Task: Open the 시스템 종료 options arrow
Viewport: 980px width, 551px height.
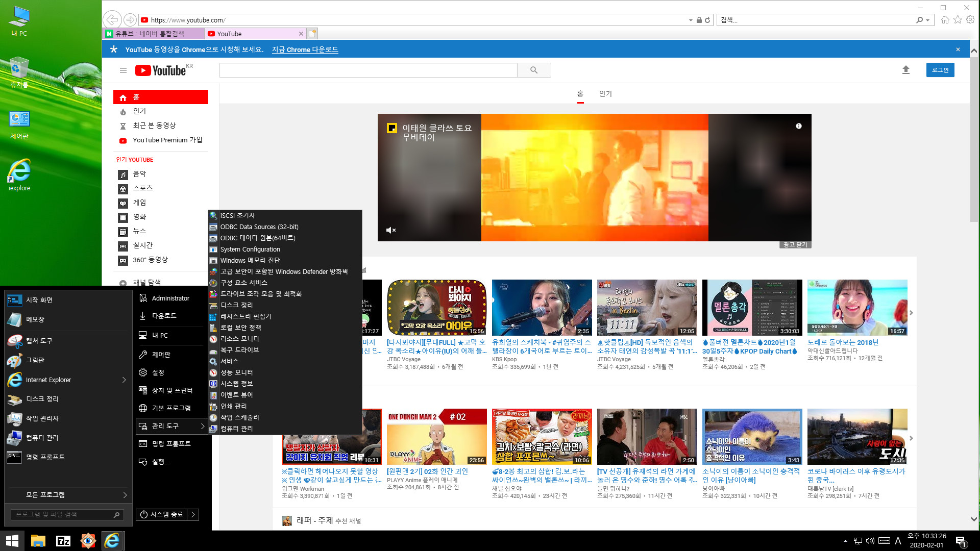Action: tap(193, 514)
